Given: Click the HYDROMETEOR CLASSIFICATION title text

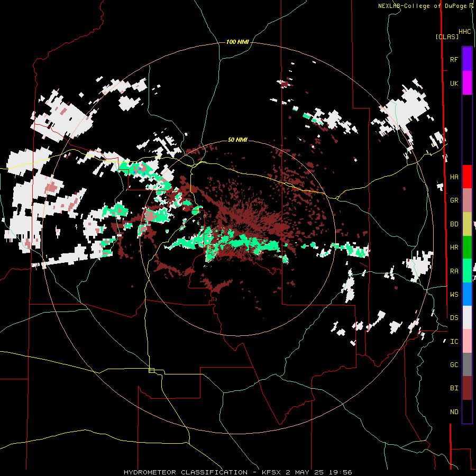Looking at the screenshot, I should click(x=186, y=472).
